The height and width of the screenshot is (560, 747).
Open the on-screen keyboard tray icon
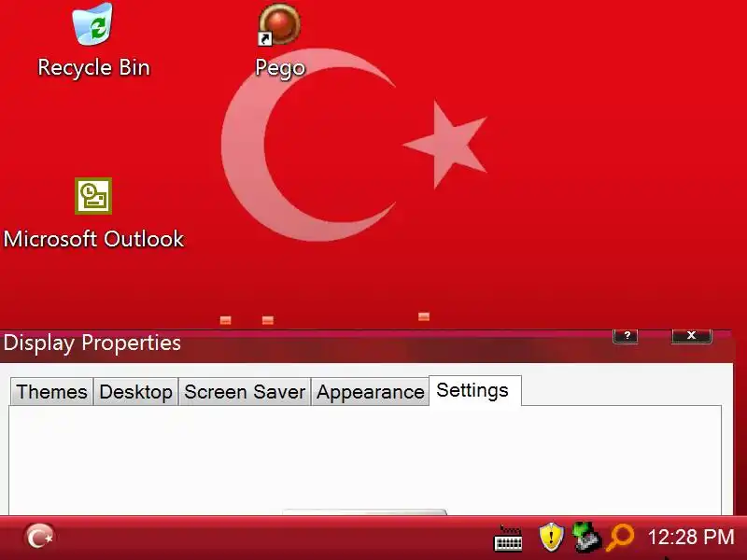(x=508, y=539)
